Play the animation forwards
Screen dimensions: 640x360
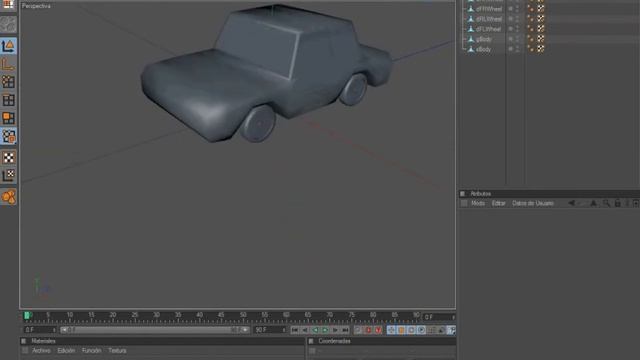pos(325,330)
